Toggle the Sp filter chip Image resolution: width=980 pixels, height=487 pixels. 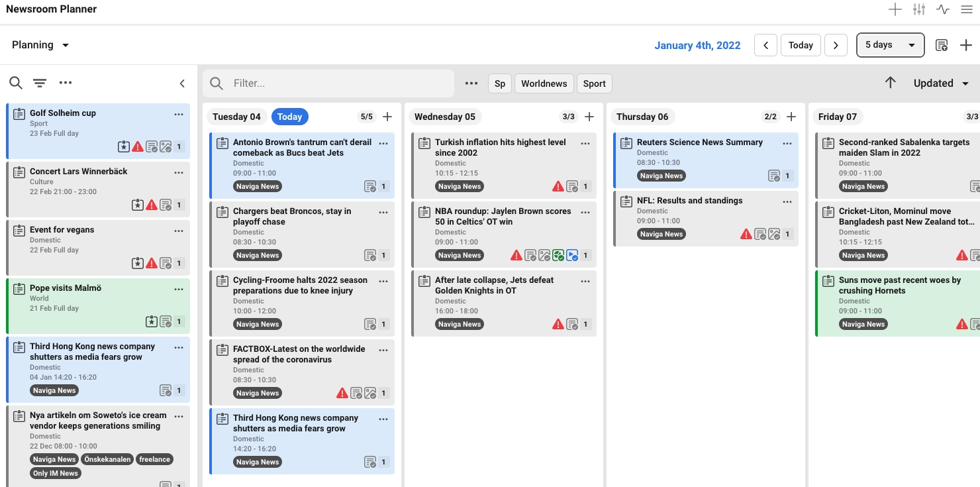pos(499,83)
